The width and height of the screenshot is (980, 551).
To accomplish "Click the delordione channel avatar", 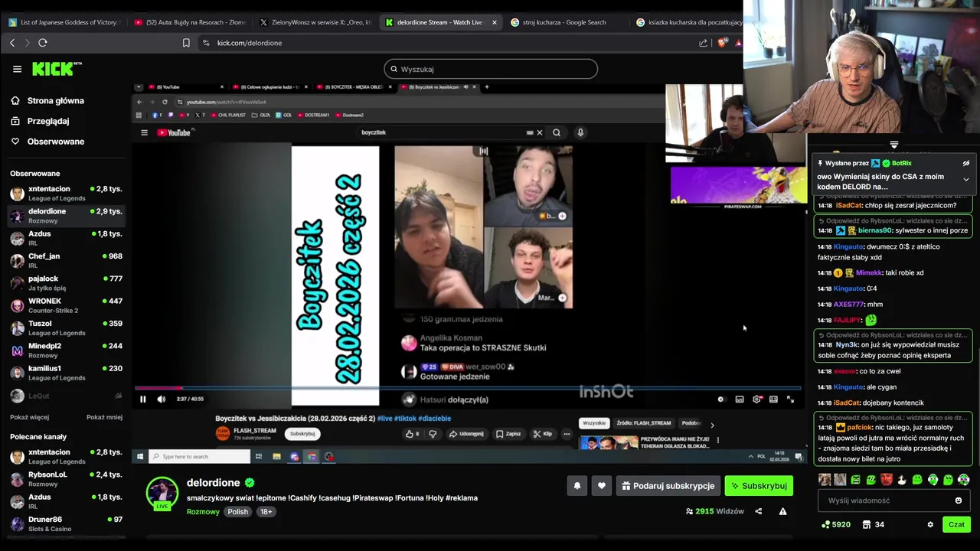I will coord(162,493).
